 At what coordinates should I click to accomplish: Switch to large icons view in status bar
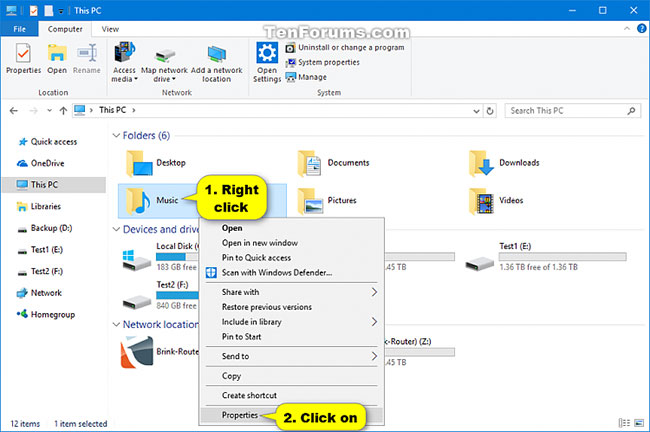(639, 423)
